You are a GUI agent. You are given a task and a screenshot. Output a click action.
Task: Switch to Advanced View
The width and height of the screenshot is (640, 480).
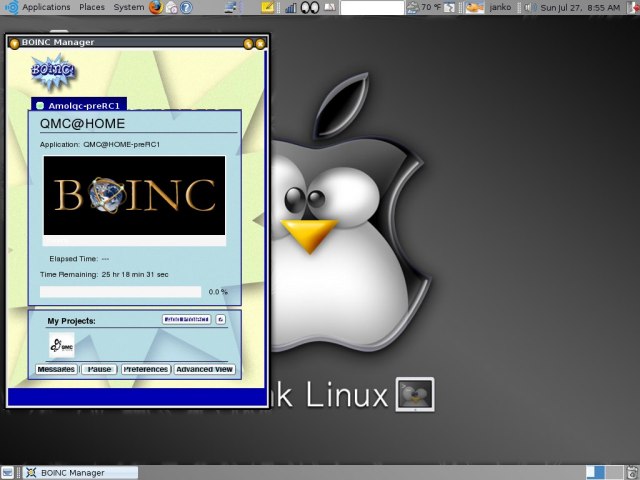204,369
